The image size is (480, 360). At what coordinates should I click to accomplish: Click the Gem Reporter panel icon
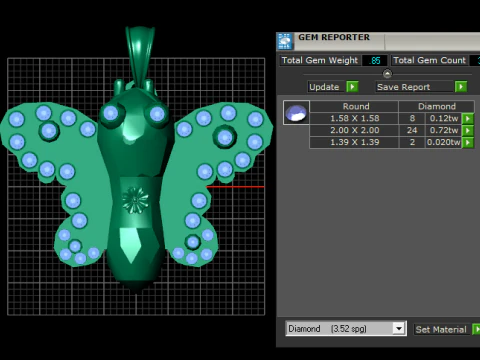tap(285, 41)
